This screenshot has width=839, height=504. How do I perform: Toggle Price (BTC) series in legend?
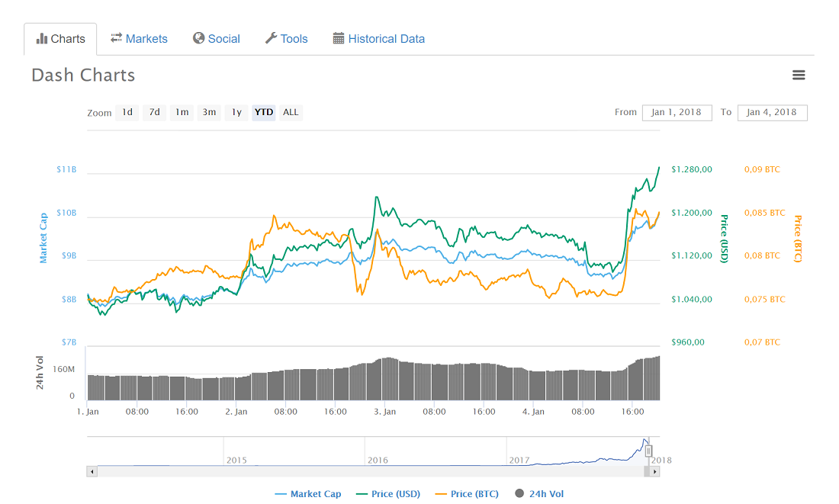[x=467, y=494]
